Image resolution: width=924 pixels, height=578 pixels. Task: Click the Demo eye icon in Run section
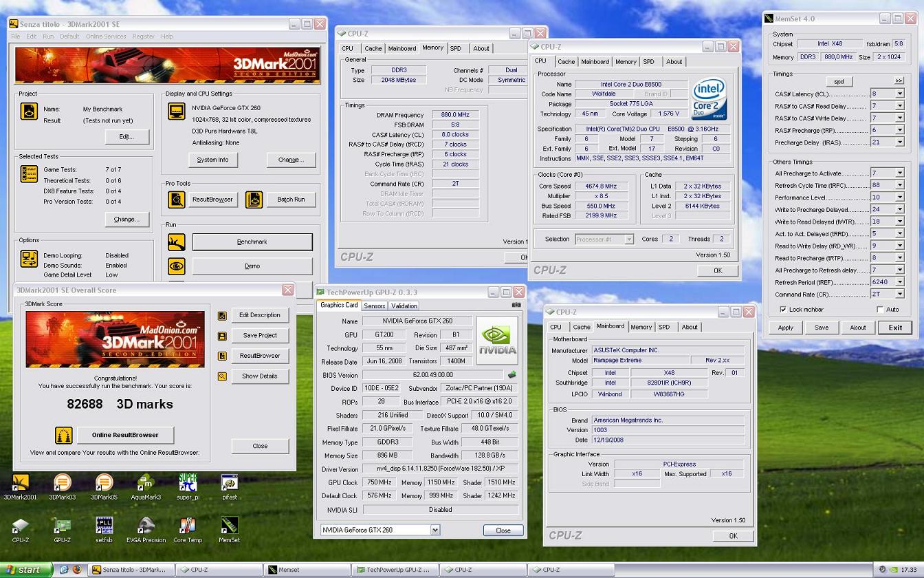click(x=177, y=266)
